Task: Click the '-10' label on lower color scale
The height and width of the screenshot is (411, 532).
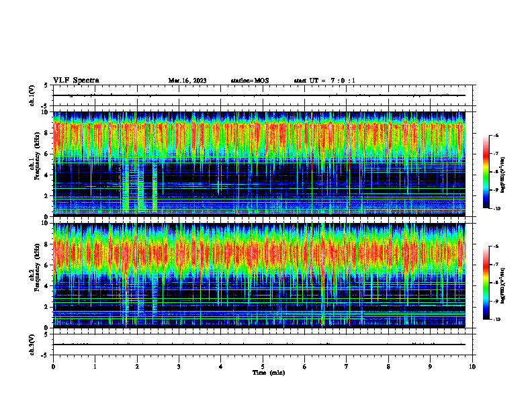Action: pos(497,320)
